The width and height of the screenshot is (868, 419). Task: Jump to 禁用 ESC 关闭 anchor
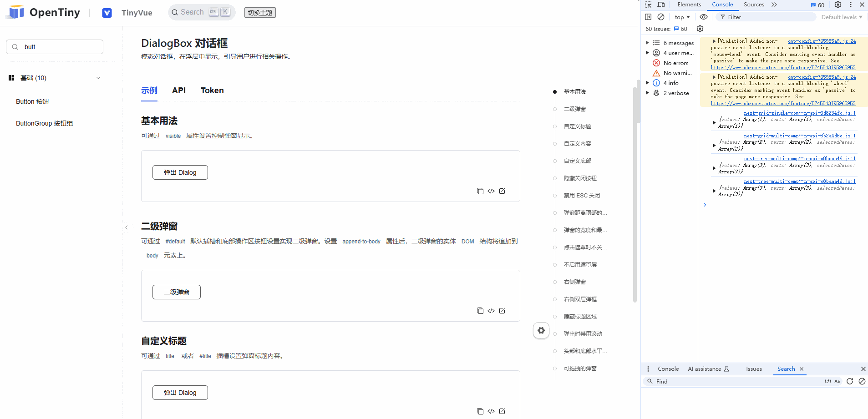582,196
